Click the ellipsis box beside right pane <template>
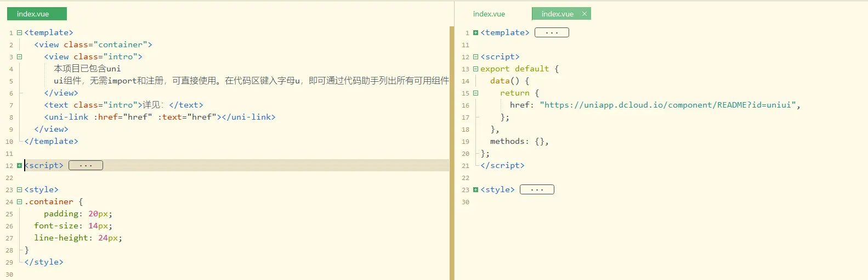The height and width of the screenshot is (280, 868). 552,32
